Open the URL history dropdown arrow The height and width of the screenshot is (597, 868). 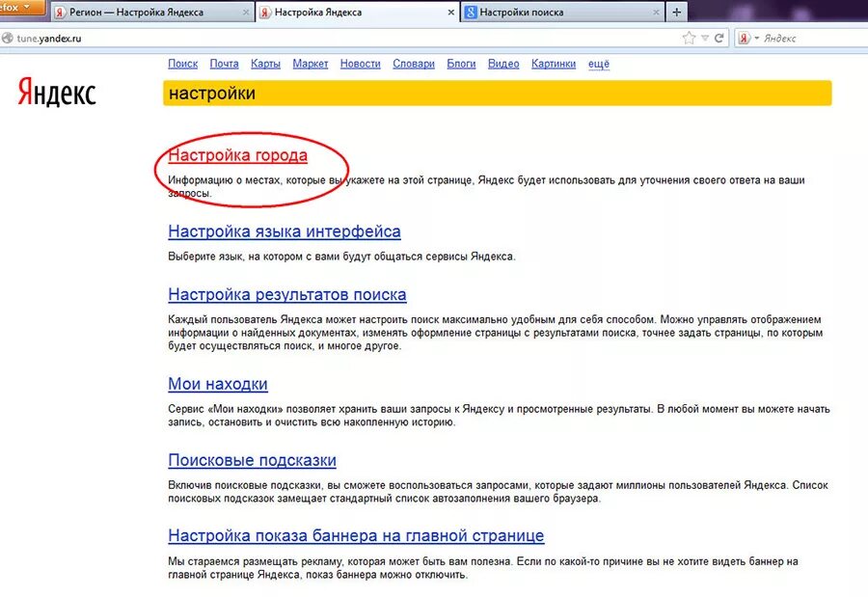pos(705,39)
